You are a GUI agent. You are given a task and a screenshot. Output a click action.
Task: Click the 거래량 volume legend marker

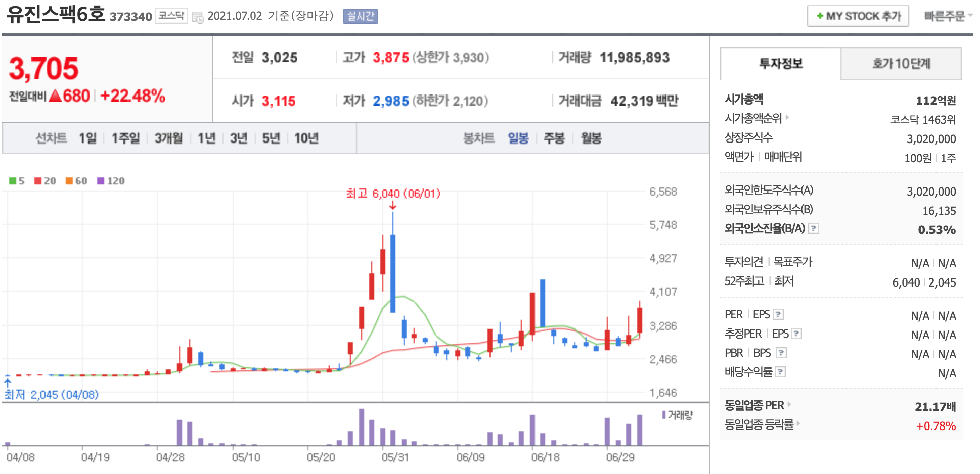[677, 415]
